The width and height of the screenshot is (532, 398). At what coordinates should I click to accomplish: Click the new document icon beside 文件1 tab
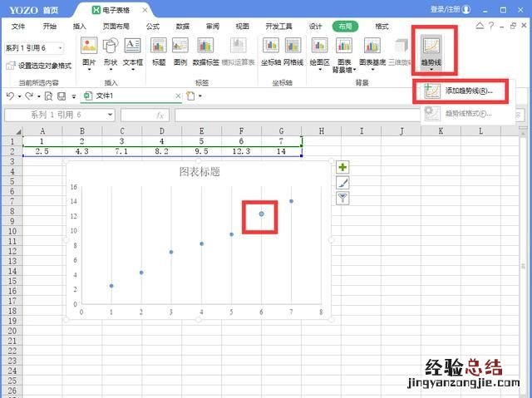190,96
